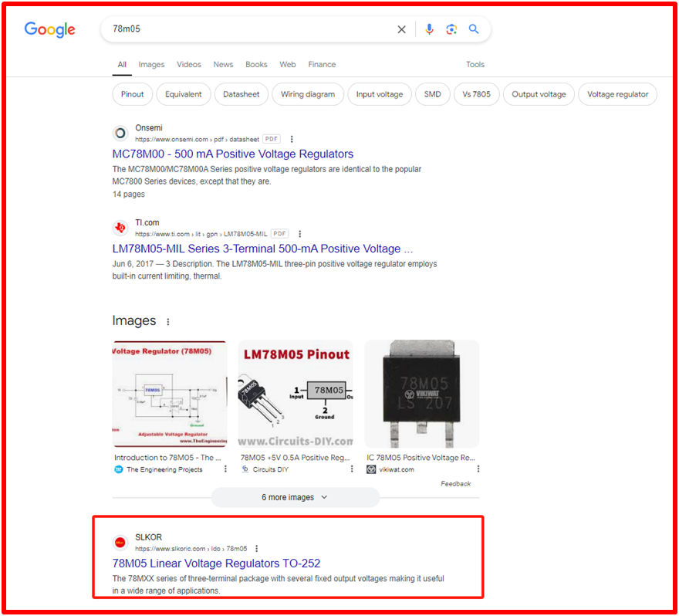Start voice search with microphone icon

tap(430, 29)
